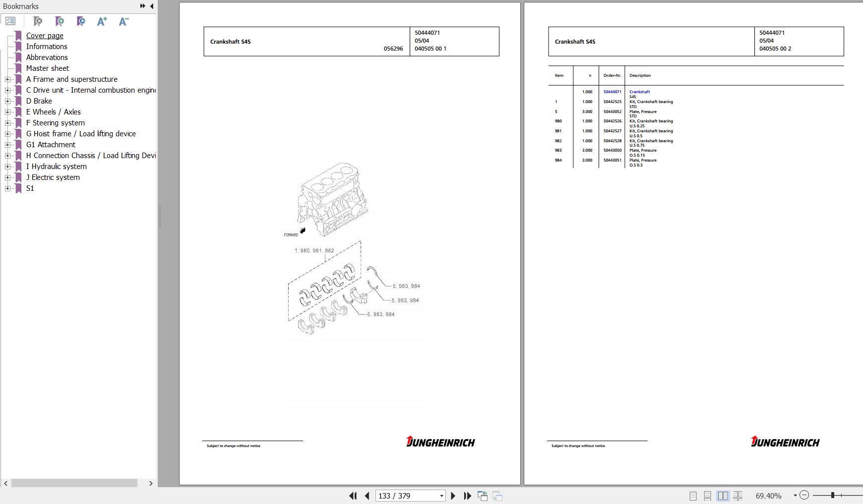Decrease bookmark text size with A−
The width and height of the screenshot is (863, 504).
[x=123, y=21]
